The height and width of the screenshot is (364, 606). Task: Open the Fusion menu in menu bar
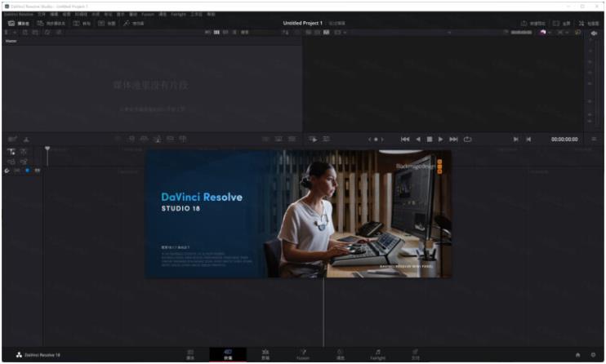point(148,14)
